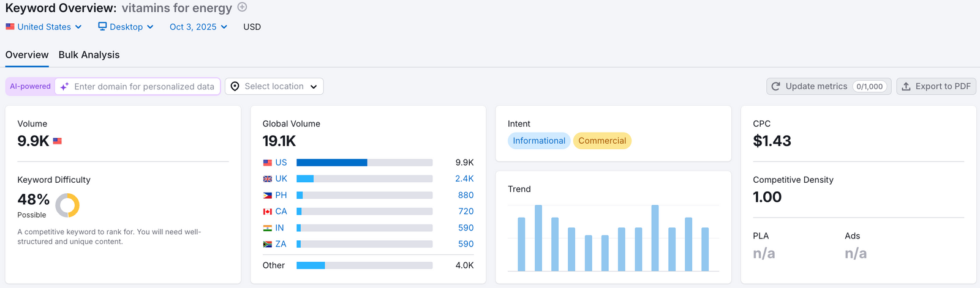The image size is (980, 288).
Task: Click the location pin icon
Action: (x=235, y=86)
